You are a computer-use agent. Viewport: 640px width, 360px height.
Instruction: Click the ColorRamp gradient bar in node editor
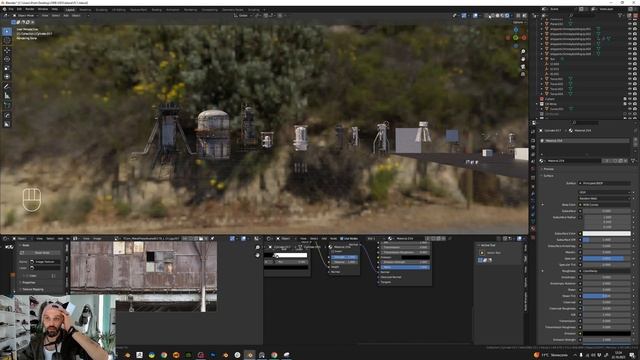pyautogui.click(x=286, y=255)
